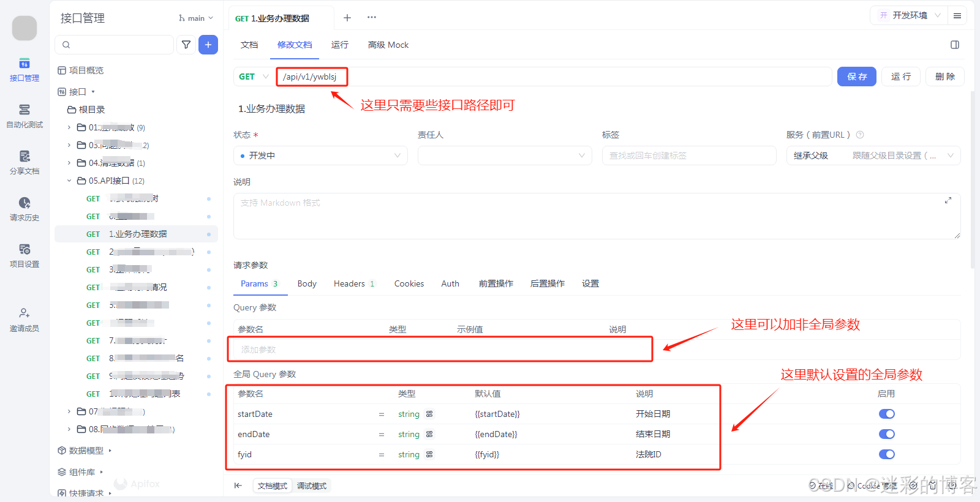Switch to the 高级 Mock tab

pos(388,45)
